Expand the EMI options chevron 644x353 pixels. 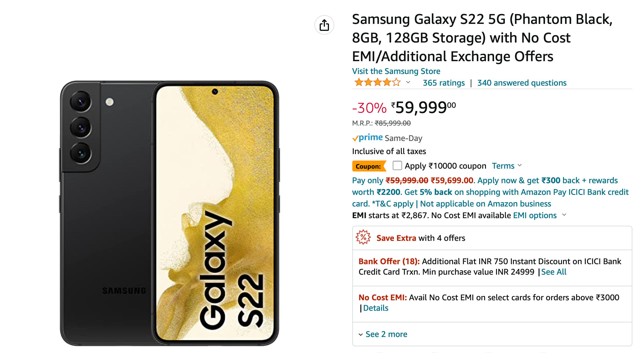(x=564, y=215)
